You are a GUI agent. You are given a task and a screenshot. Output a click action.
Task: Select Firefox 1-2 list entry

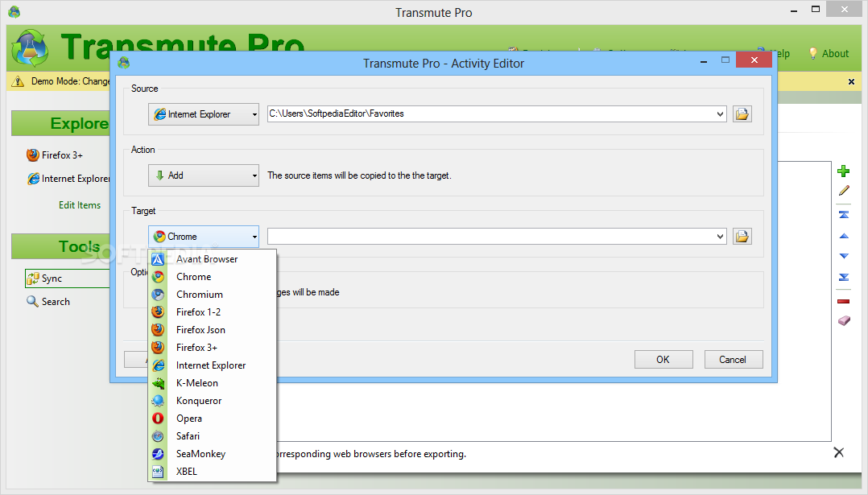point(212,312)
